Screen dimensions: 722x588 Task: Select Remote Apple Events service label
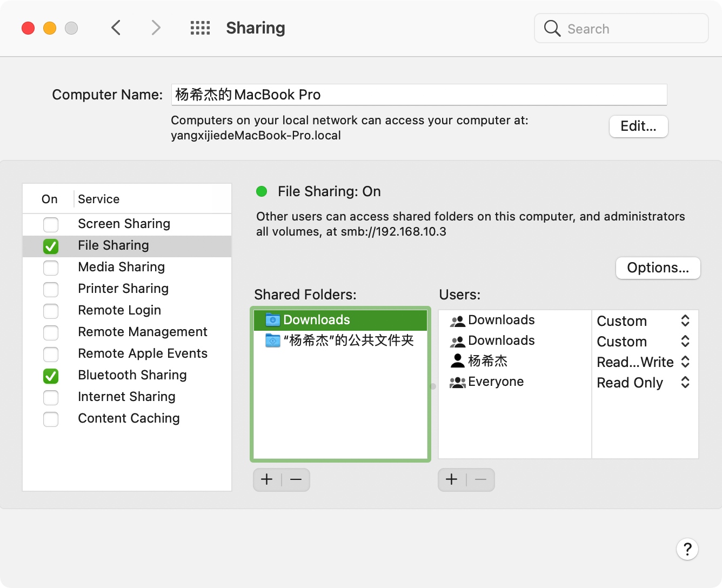(143, 353)
